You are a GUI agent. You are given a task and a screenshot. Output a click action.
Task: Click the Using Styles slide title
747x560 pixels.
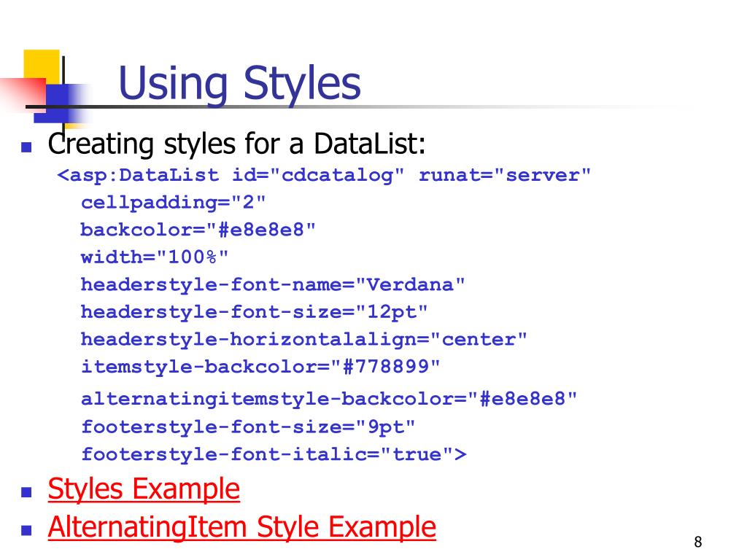(239, 83)
